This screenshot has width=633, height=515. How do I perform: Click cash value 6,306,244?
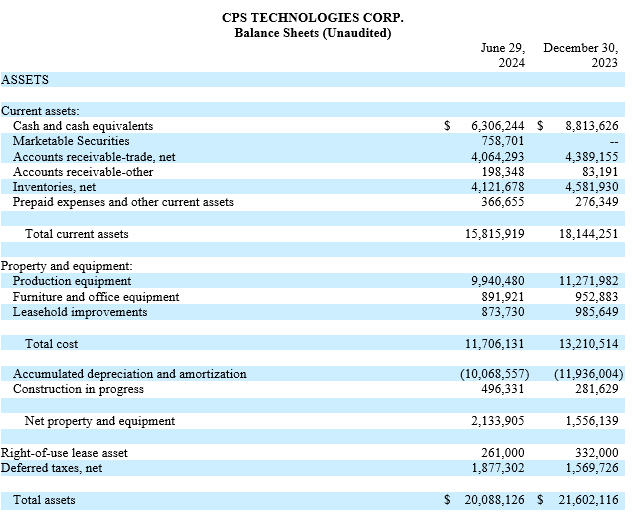click(x=497, y=126)
